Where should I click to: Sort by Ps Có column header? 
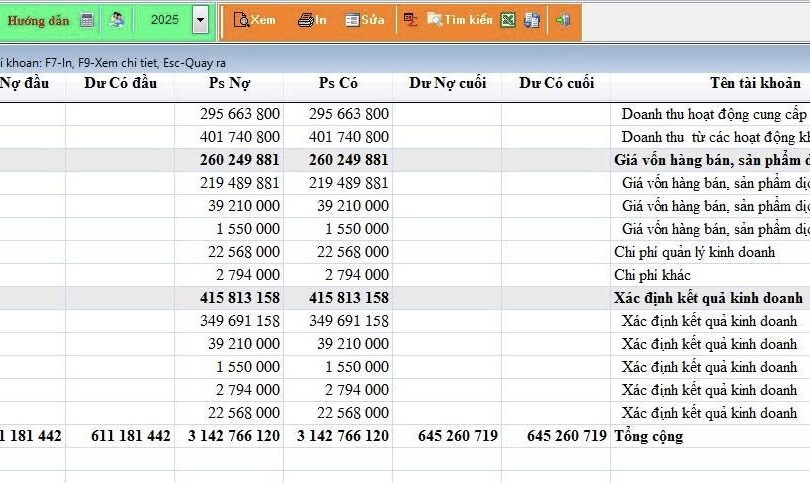(338, 83)
